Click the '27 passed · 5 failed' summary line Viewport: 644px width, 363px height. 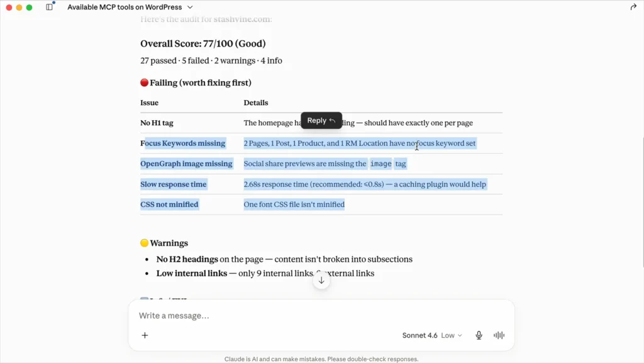click(211, 60)
